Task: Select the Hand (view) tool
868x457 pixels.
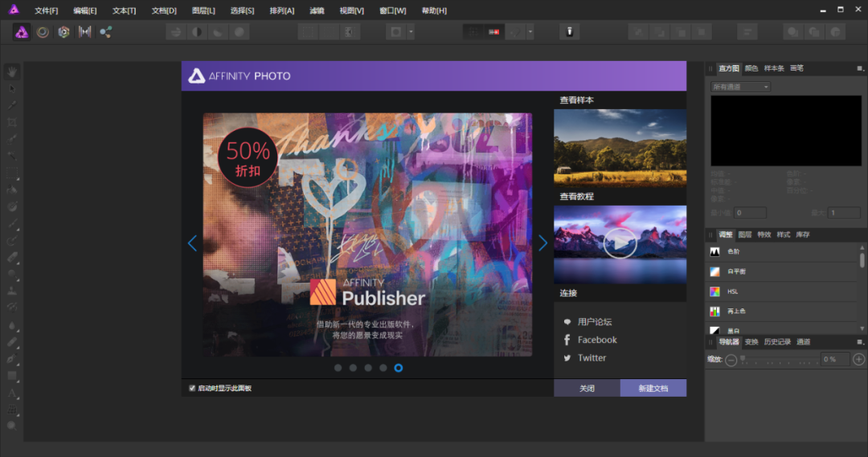Action: pos(11,71)
